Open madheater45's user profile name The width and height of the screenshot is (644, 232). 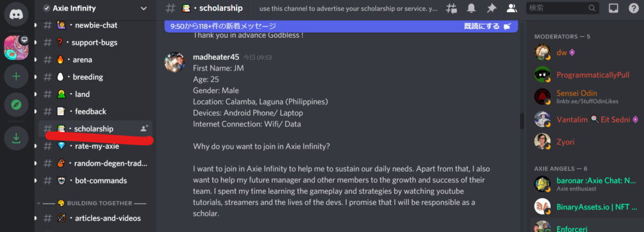tap(216, 57)
